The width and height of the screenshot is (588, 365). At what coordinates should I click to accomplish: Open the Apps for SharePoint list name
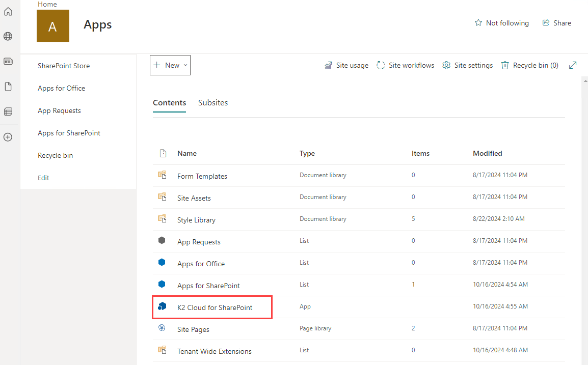point(208,286)
